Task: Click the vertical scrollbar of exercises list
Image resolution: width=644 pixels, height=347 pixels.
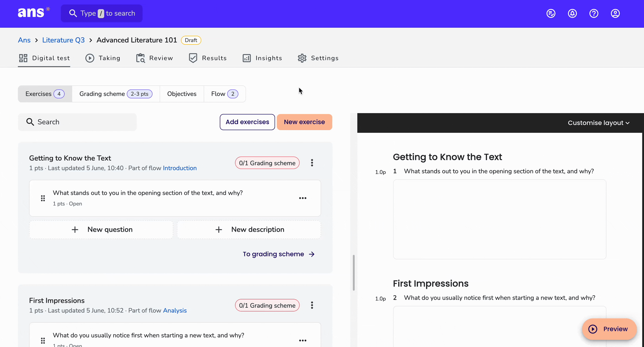Action: pyautogui.click(x=354, y=273)
